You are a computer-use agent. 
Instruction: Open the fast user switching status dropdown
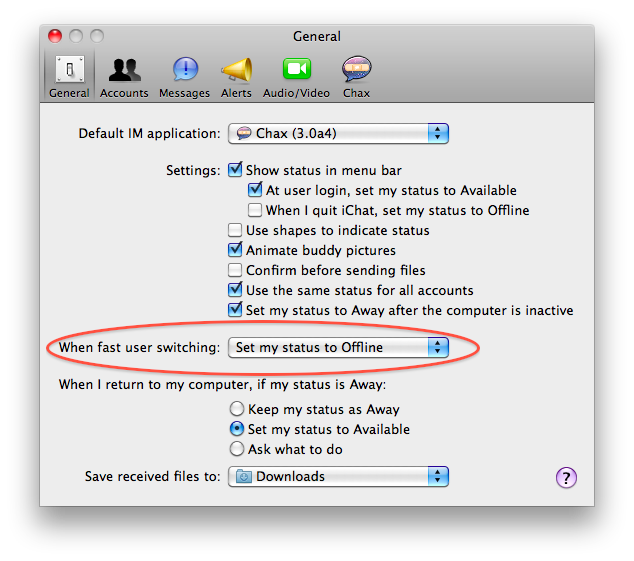pos(338,347)
